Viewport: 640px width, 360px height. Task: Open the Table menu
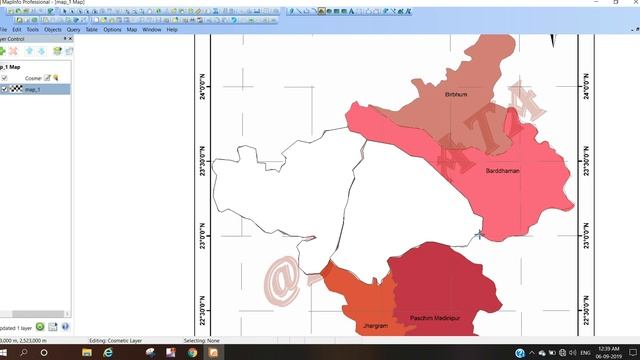[x=91, y=30]
